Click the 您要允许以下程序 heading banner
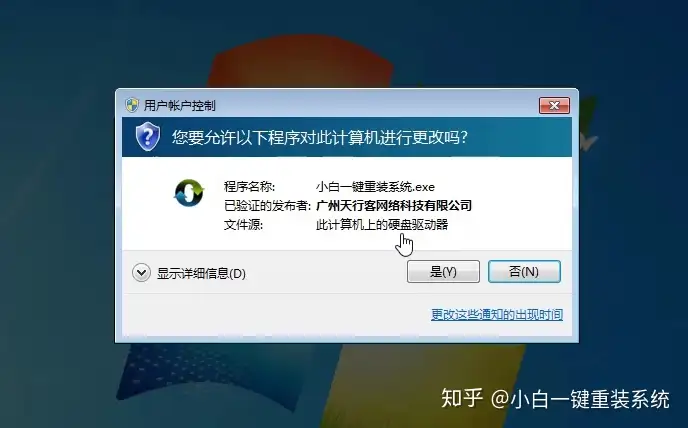The width and height of the screenshot is (688, 428). pyautogui.click(x=347, y=137)
